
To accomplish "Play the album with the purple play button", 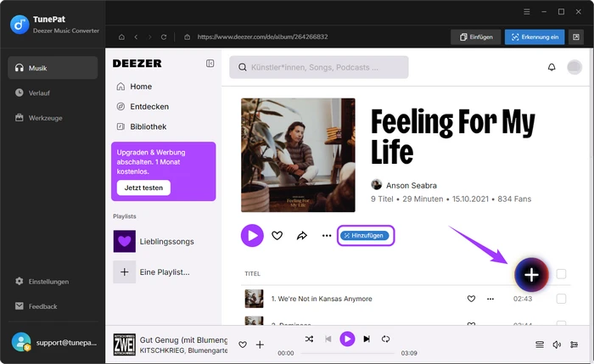I will pos(252,236).
